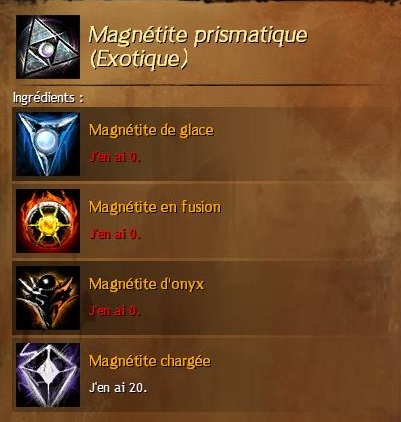
Task: Open the Magnétite de glace name link
Action: pyautogui.click(x=151, y=130)
